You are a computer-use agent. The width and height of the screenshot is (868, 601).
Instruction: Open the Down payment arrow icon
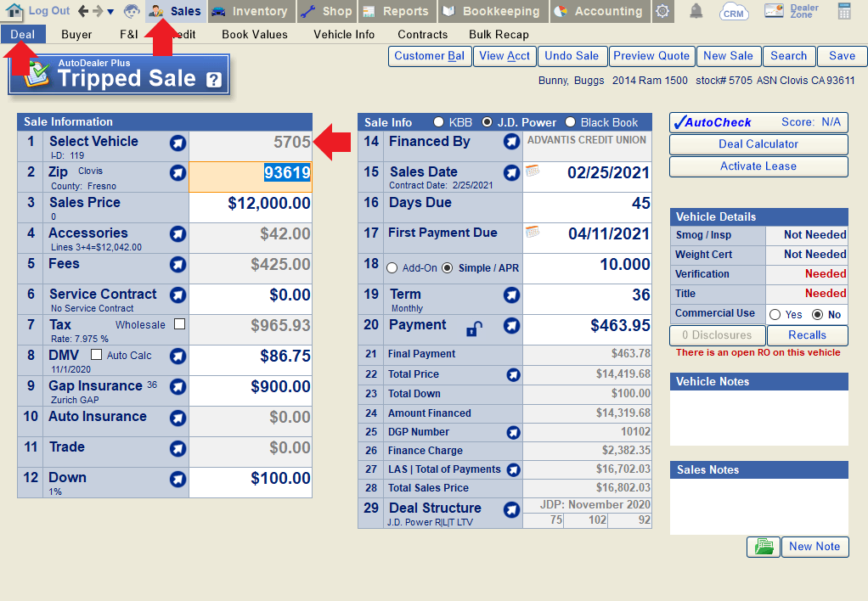click(178, 479)
